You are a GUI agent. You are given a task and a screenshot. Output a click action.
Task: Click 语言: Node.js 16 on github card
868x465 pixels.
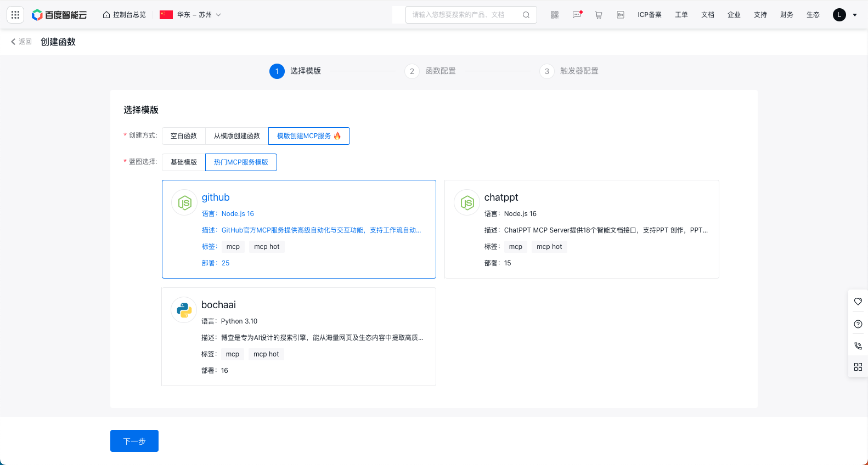point(228,214)
